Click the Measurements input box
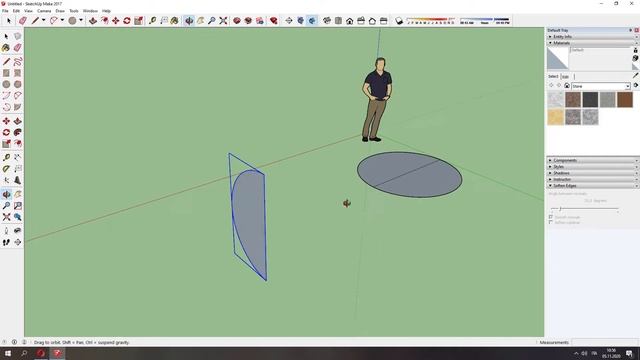The width and height of the screenshot is (640, 360). 605,342
